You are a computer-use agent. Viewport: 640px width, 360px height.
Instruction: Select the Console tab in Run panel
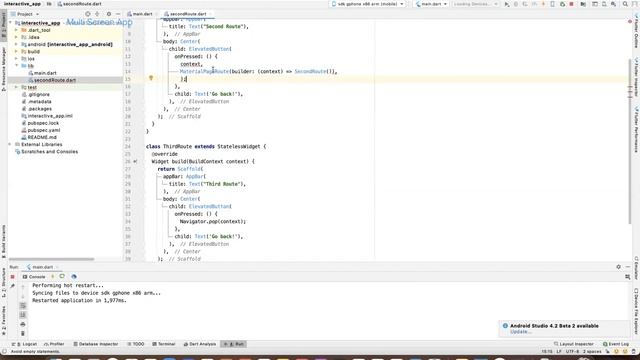pos(34,277)
